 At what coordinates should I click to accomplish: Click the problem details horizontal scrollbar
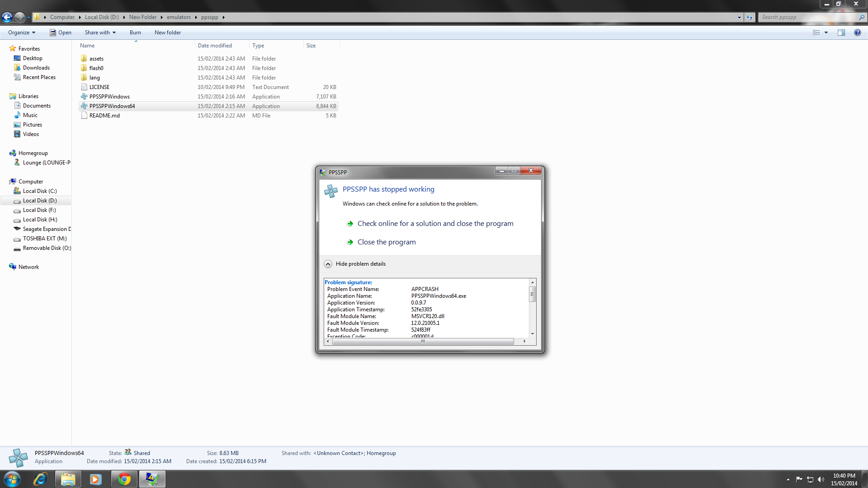tap(423, 342)
